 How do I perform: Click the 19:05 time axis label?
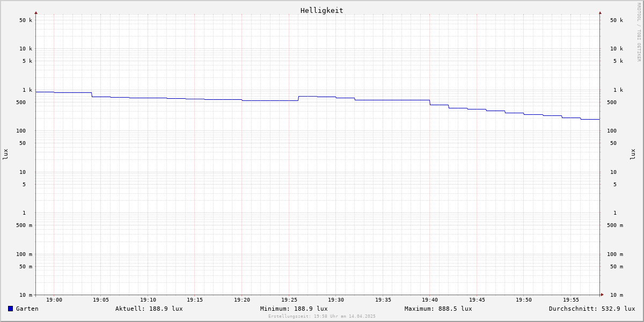[101, 300]
